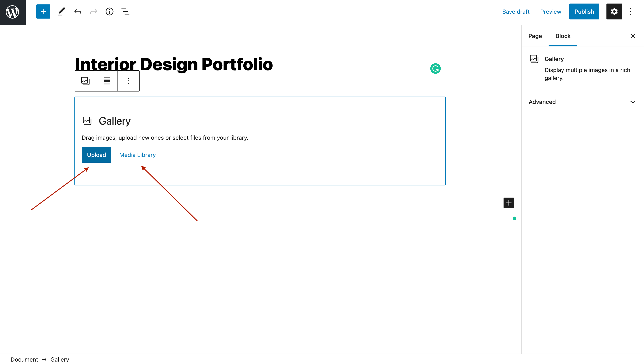Click the floating plus button on canvas

pyautogui.click(x=509, y=203)
